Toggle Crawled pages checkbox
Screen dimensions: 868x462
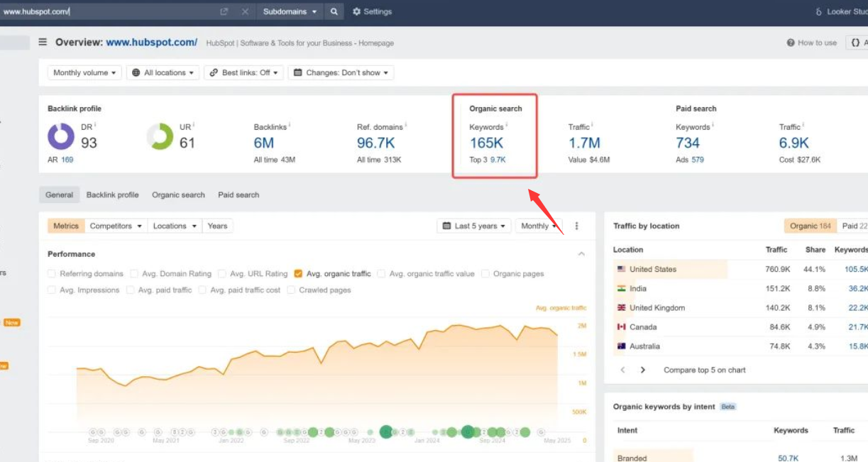coord(291,290)
